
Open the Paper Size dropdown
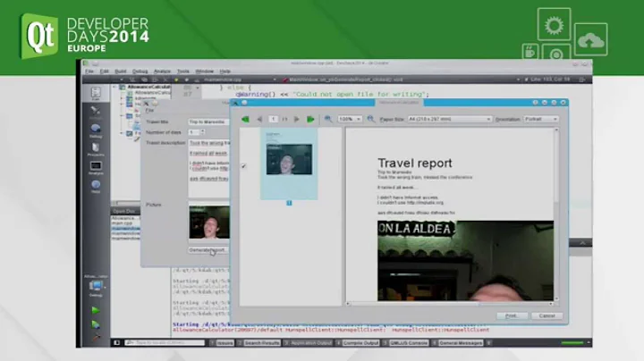tap(450, 119)
